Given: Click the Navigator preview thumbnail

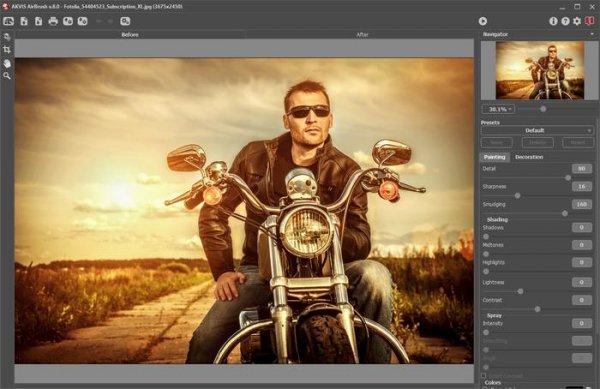Looking at the screenshot, I should click(540, 70).
